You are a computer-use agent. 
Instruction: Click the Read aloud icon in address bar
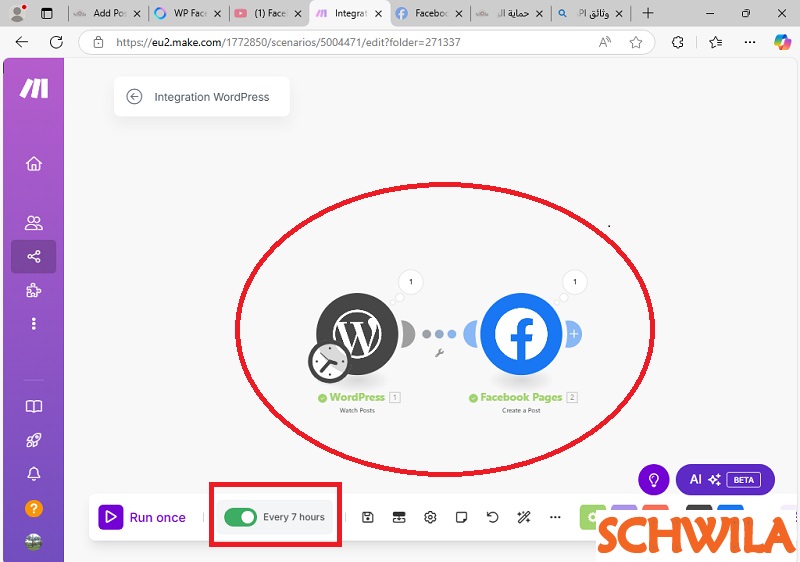(x=605, y=42)
